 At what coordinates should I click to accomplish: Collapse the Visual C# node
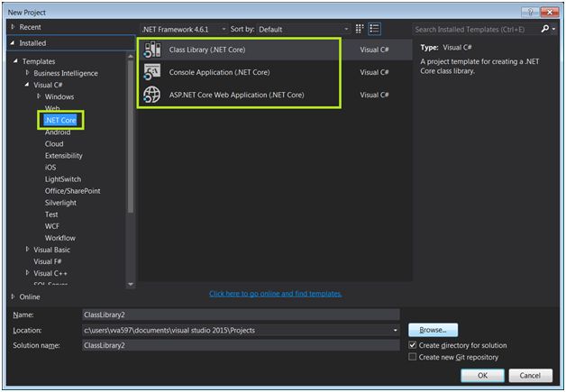[x=27, y=85]
